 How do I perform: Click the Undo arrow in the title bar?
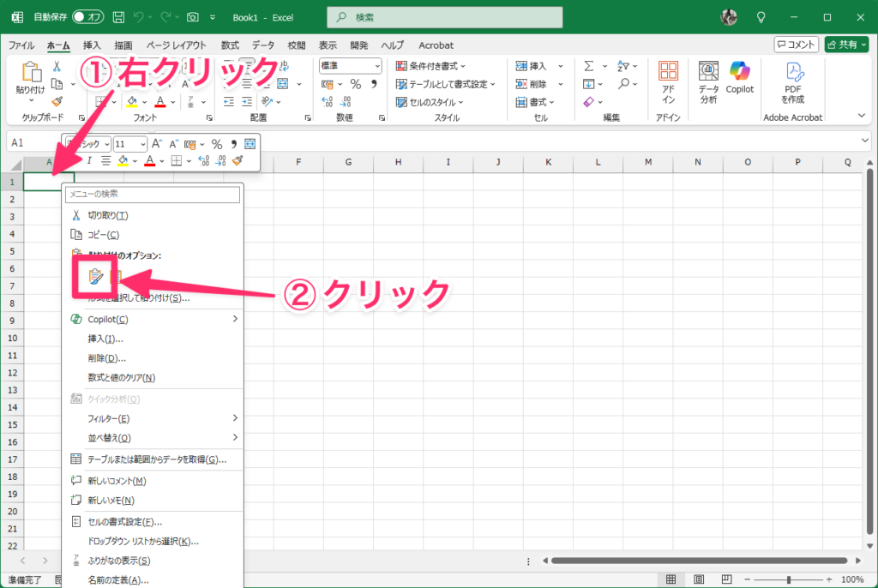(x=138, y=17)
